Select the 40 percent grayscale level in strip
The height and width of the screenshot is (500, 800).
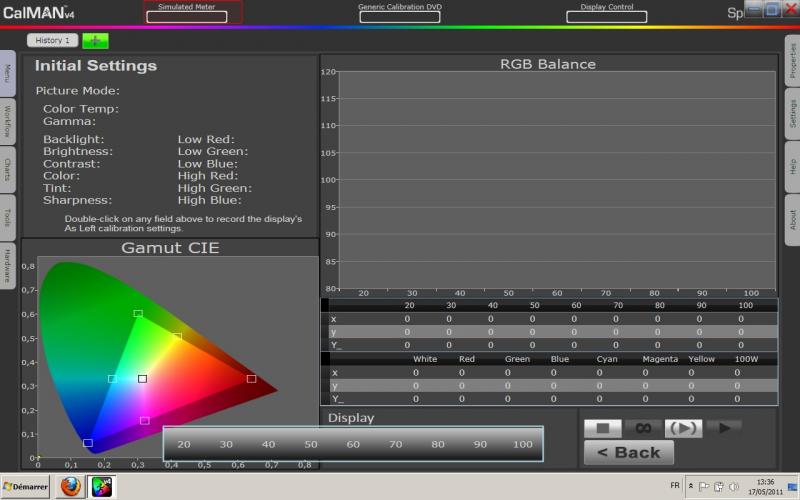(x=269, y=444)
